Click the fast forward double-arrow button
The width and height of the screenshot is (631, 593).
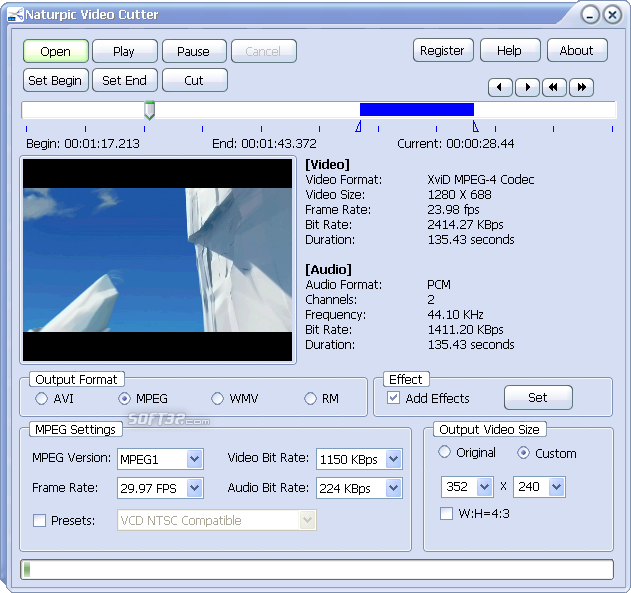[581, 87]
